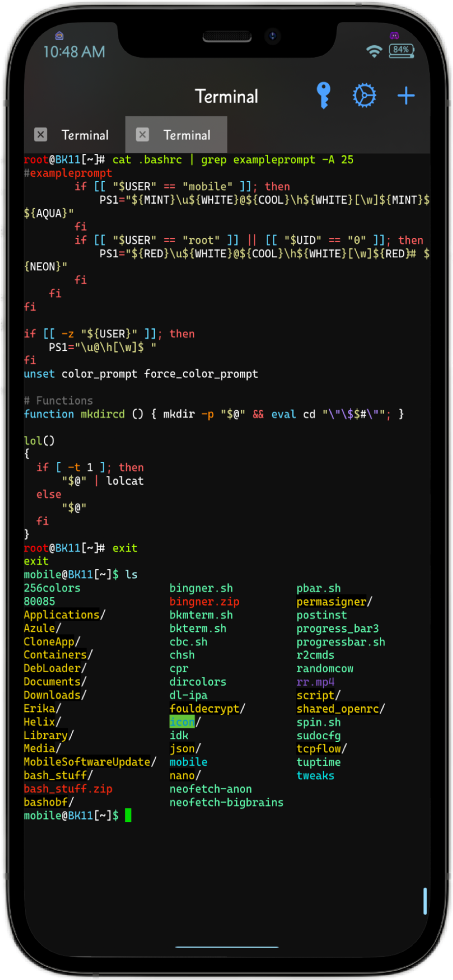Select the 80085 file entry
Screen dimensions: 453x980
(x=39, y=601)
